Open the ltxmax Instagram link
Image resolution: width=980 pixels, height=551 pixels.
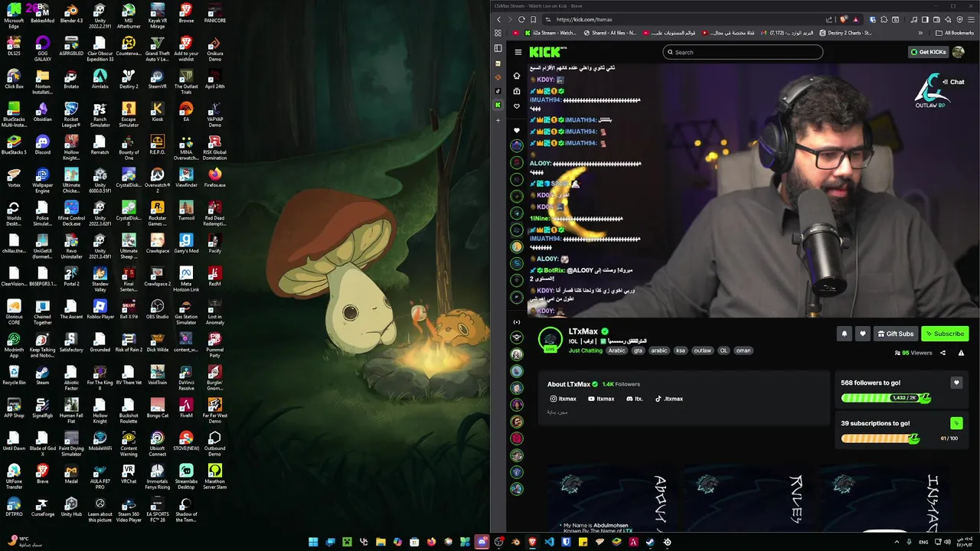pos(563,399)
